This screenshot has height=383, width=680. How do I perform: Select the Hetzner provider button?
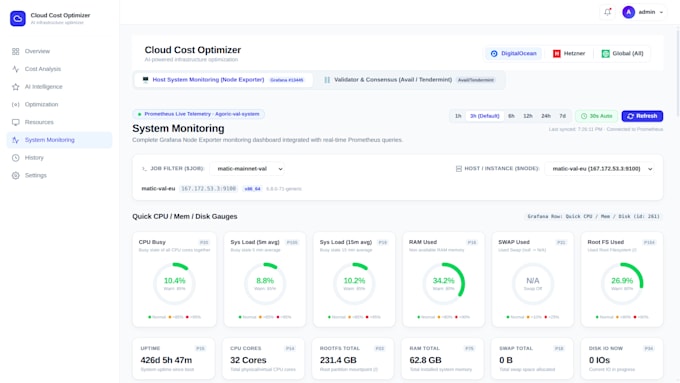point(569,53)
